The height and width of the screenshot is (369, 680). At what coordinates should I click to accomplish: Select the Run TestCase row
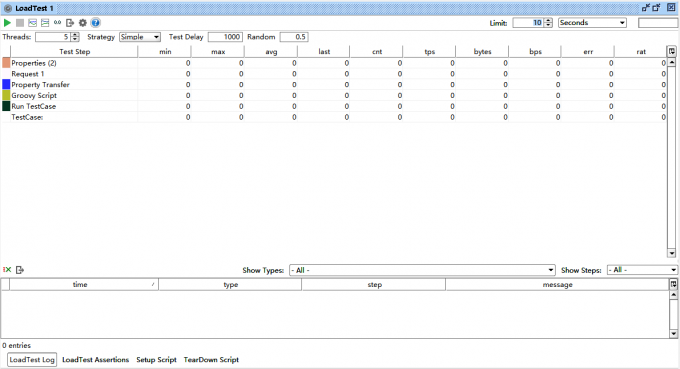click(x=334, y=106)
